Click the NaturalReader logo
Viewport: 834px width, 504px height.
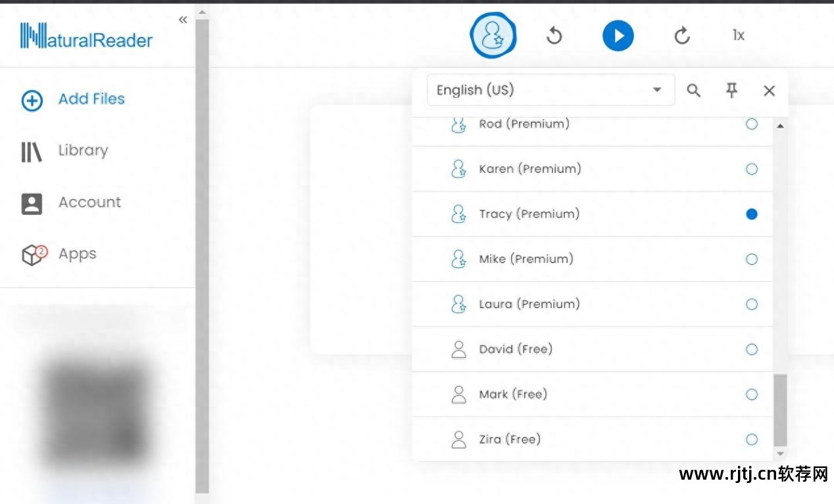(x=86, y=37)
